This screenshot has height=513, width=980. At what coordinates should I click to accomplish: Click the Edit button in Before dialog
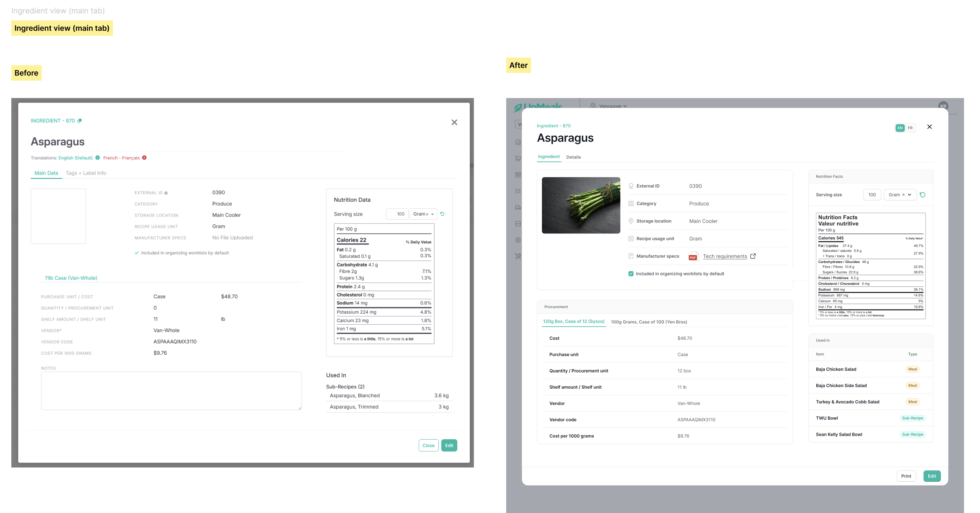pos(449,446)
